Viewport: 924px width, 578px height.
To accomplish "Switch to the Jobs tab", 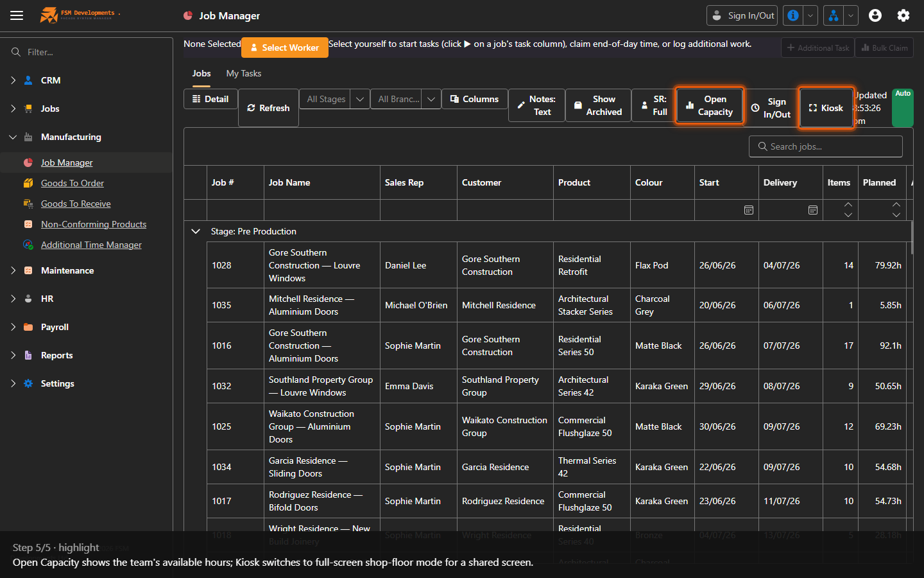I will tap(201, 73).
